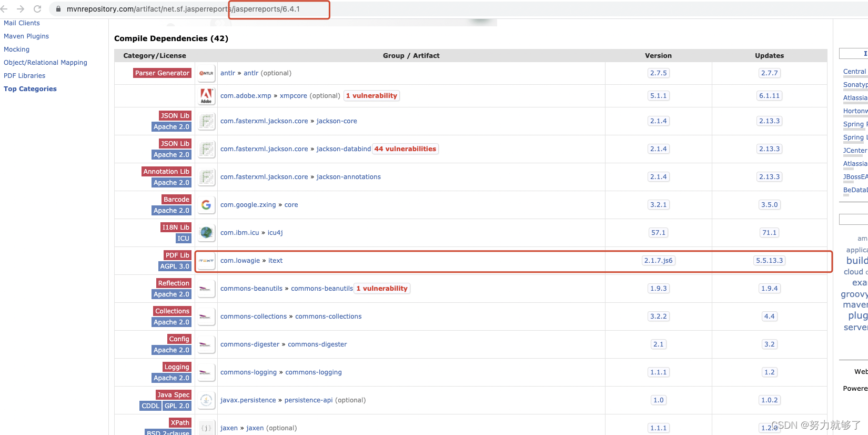Click the Google logo icon for zxing
This screenshot has width=868, height=435.
tap(206, 205)
